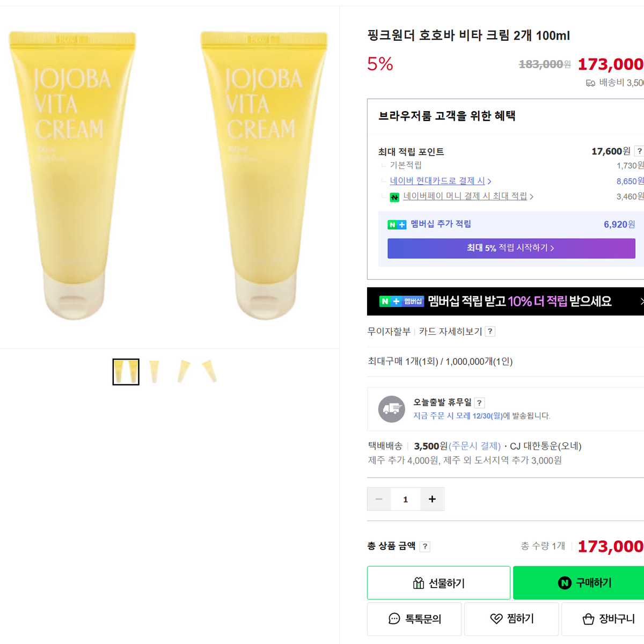The image size is (644, 644).
Task: Click the question mark beside 카드 자세히보기
Action: point(490,331)
